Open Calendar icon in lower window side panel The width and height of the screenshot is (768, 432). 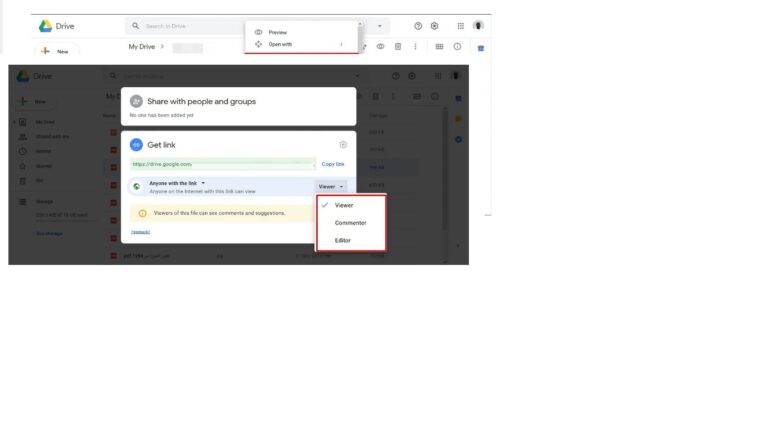[458, 98]
